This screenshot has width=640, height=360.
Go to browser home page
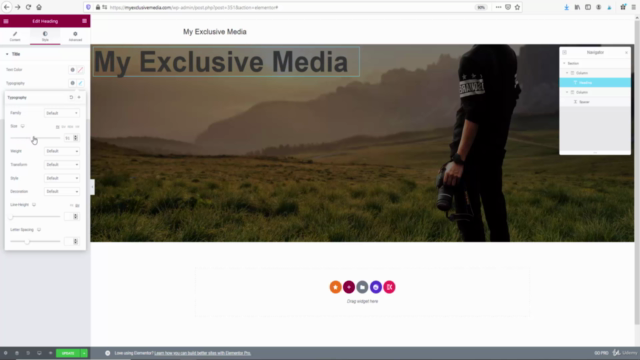click(39, 7)
